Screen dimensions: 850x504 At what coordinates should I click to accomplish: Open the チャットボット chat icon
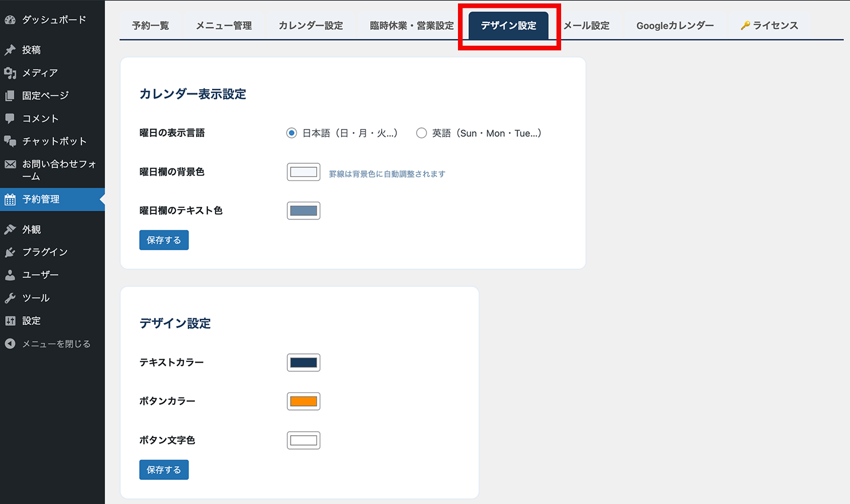tap(10, 141)
